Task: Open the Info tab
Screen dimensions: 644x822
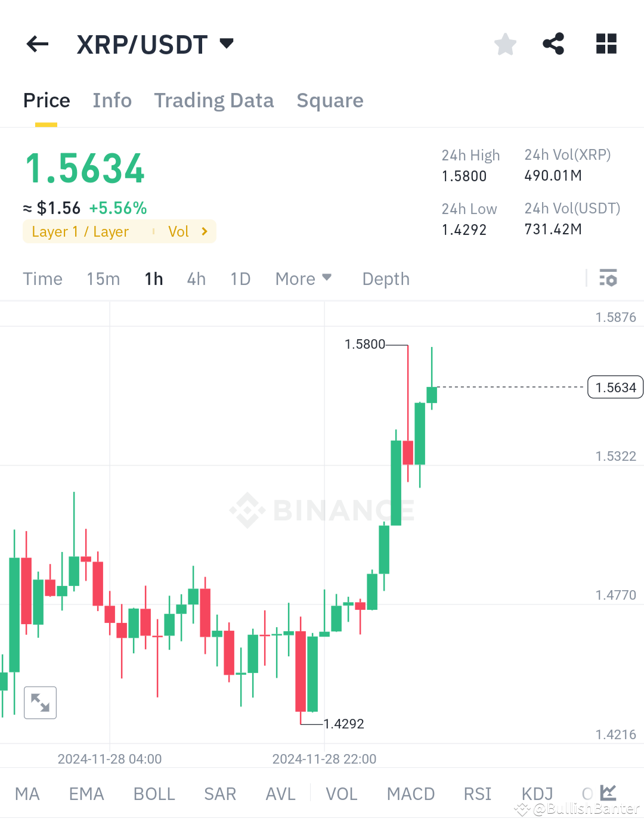Action: [x=112, y=100]
